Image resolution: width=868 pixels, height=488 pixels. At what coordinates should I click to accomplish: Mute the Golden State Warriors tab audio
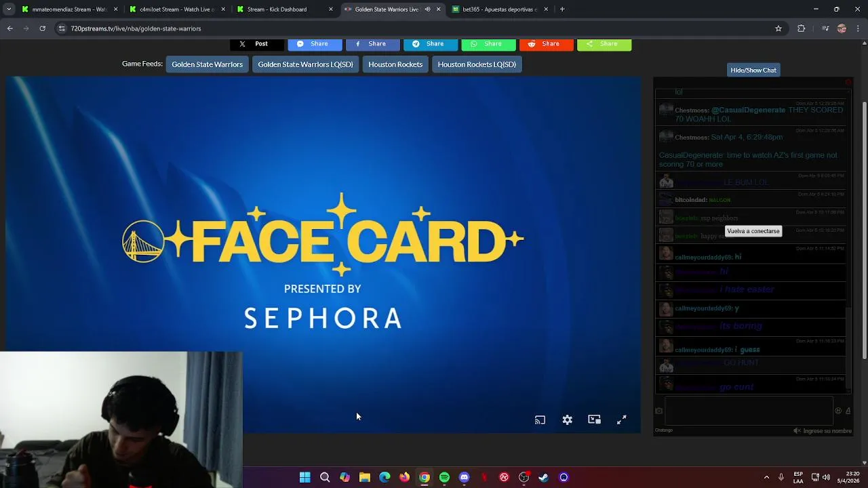point(427,9)
